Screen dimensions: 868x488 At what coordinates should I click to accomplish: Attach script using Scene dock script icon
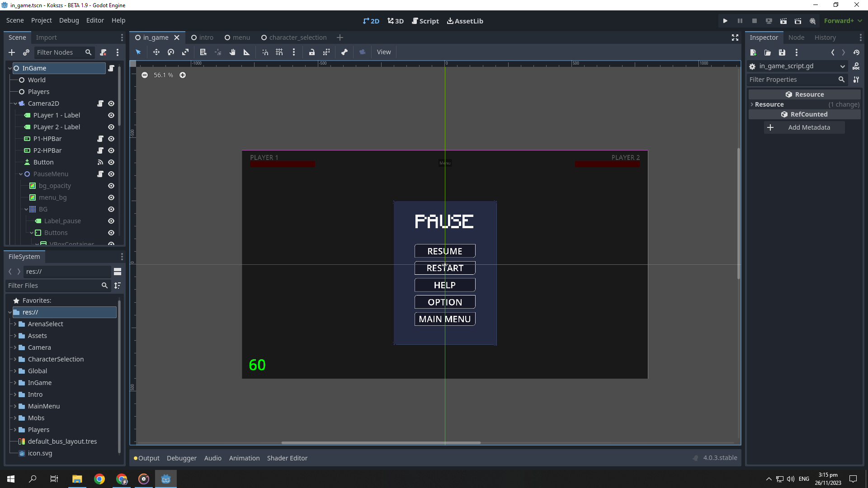pos(103,52)
